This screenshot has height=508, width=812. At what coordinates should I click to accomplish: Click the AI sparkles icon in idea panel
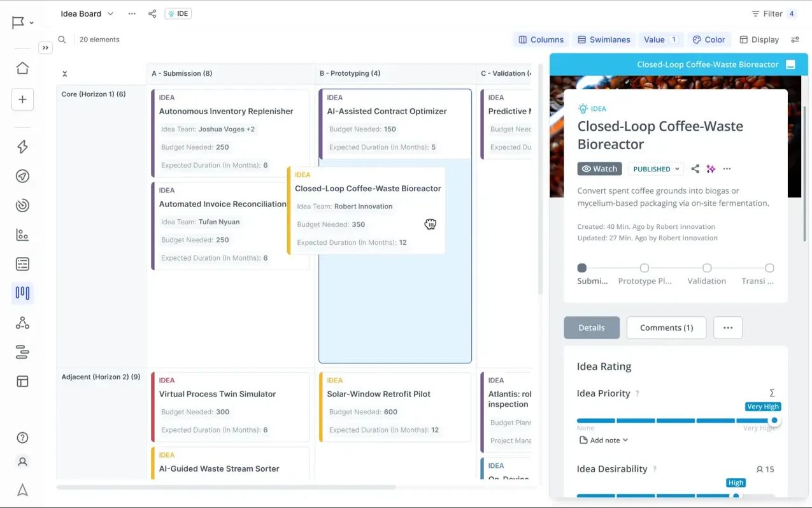click(711, 168)
